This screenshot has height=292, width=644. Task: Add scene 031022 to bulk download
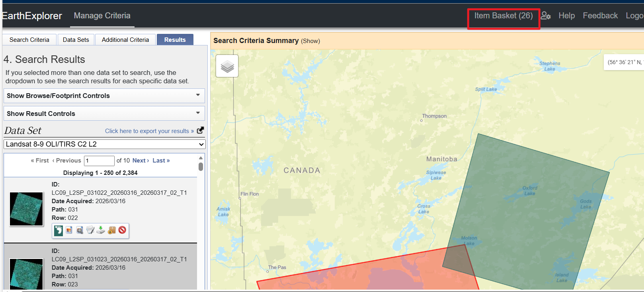[111, 230]
